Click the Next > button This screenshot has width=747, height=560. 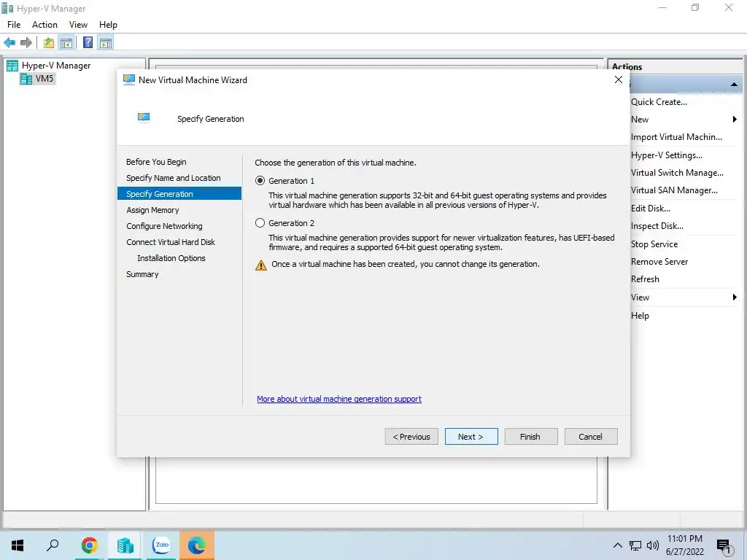pos(471,437)
